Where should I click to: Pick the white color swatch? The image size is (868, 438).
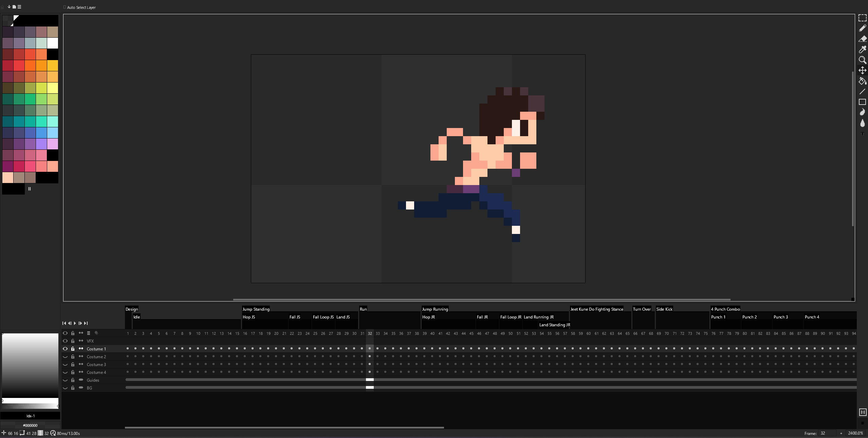tap(53, 43)
